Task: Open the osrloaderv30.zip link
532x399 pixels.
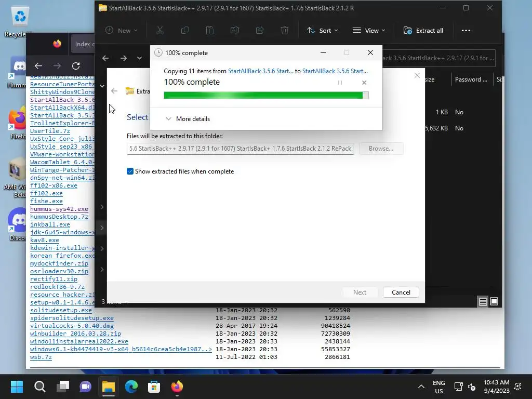Action: point(59,271)
